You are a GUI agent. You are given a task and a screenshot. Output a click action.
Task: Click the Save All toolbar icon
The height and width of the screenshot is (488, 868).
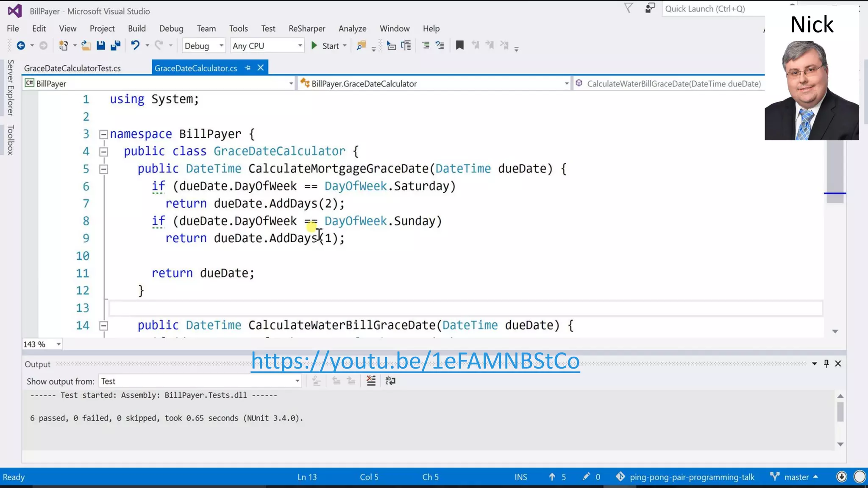point(115,46)
